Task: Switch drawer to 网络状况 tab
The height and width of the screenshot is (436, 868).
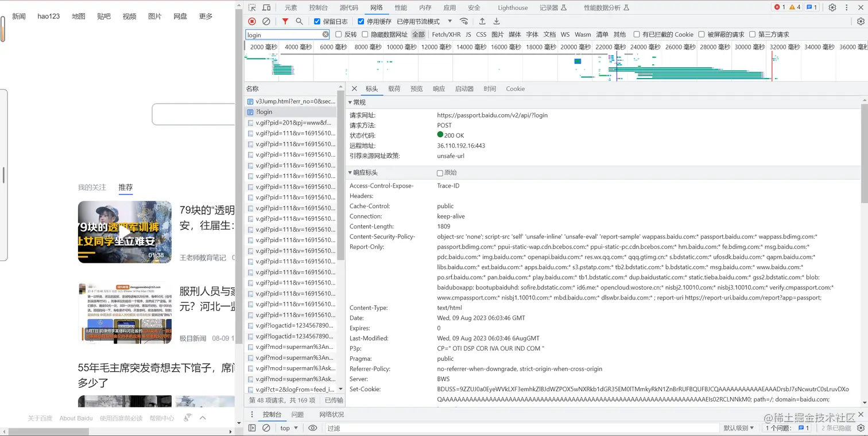Action: 332,414
